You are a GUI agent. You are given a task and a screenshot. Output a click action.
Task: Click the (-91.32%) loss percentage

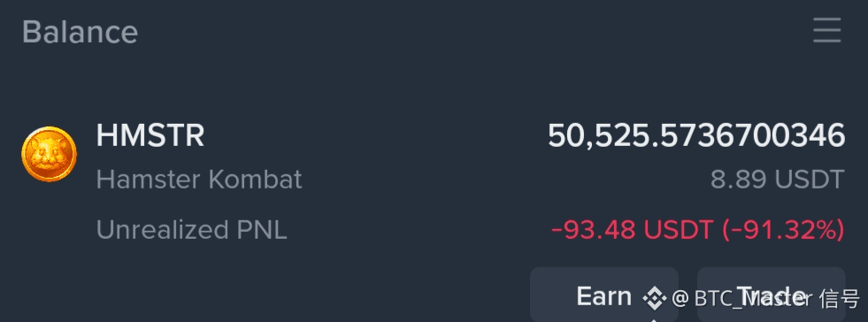pos(783,230)
